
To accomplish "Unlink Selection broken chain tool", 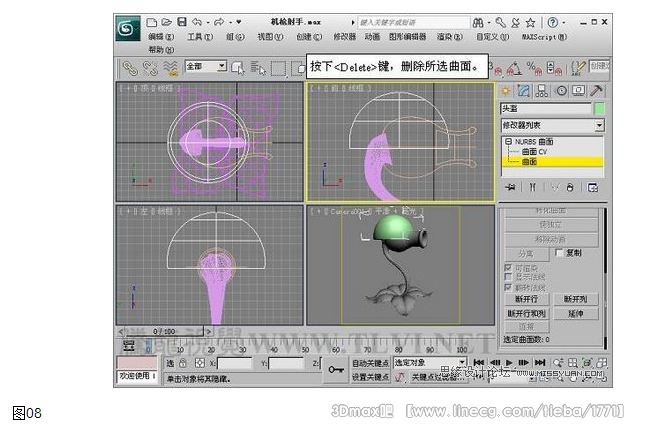I will pos(150,68).
